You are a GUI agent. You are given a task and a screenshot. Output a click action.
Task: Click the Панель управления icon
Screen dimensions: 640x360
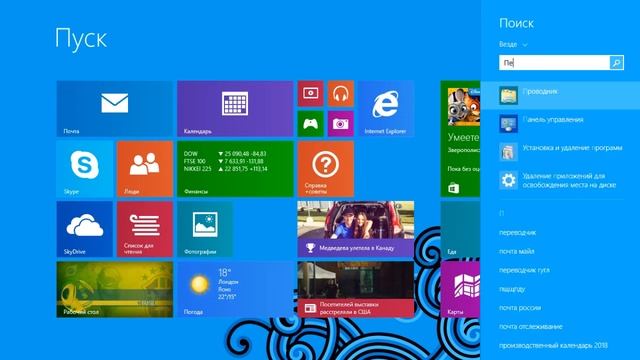coord(509,124)
